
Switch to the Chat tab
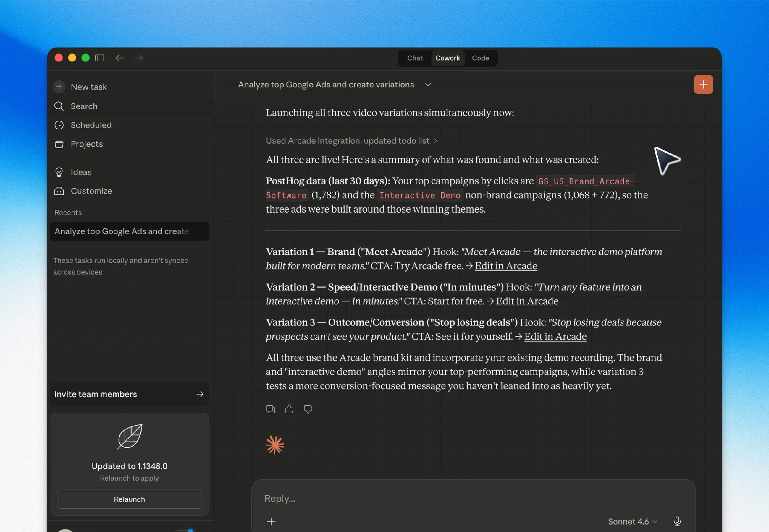tap(414, 58)
